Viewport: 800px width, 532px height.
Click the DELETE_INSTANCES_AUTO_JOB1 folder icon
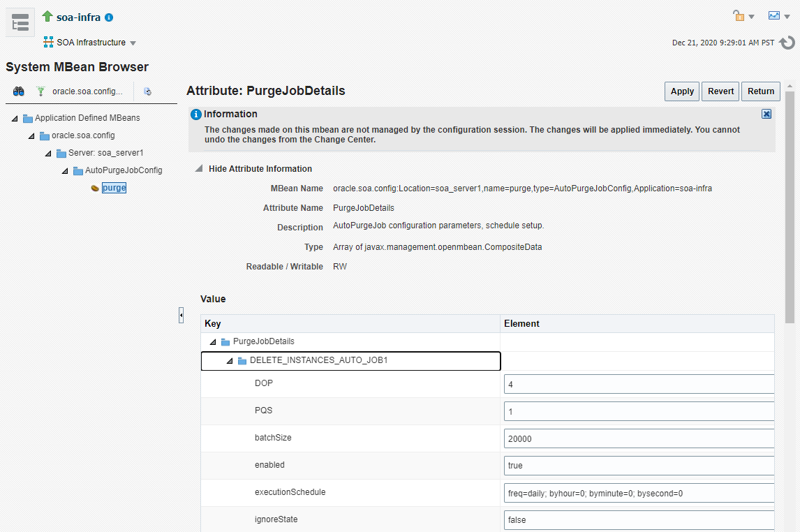point(242,361)
